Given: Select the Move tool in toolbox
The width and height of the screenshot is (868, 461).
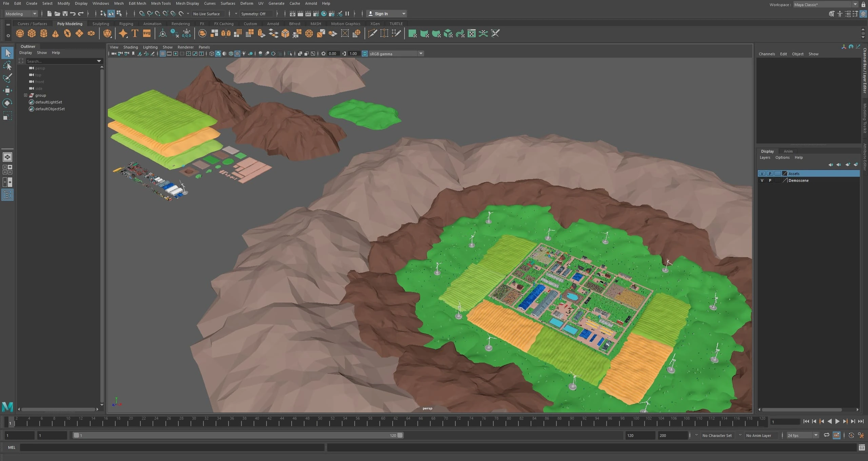Looking at the screenshot, I should pyautogui.click(x=7, y=90).
